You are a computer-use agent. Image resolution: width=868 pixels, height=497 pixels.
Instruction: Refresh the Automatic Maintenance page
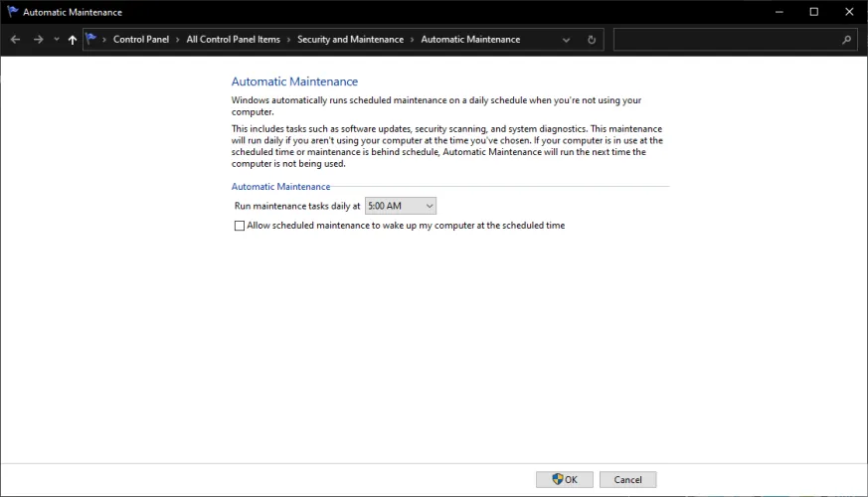point(592,40)
